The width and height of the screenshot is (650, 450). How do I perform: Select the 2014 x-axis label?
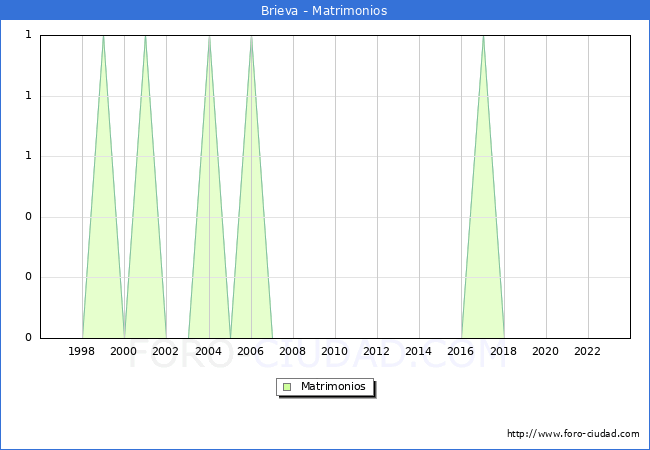418,351
